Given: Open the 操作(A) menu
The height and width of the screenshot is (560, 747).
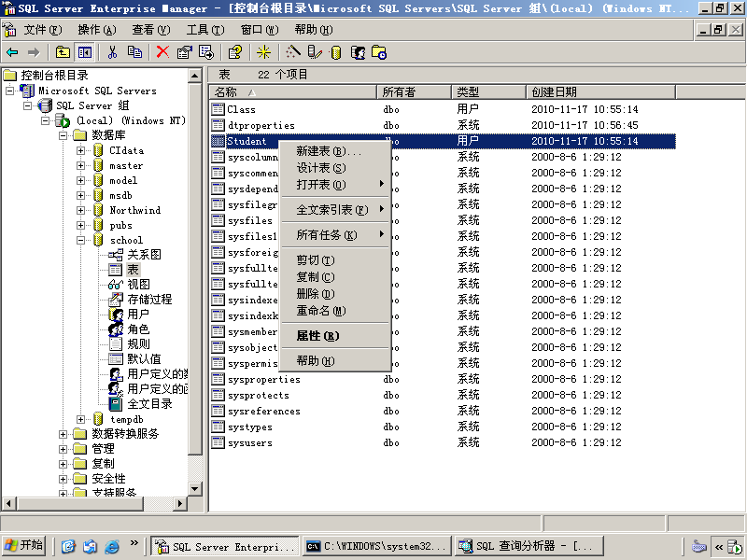Looking at the screenshot, I should [x=97, y=30].
